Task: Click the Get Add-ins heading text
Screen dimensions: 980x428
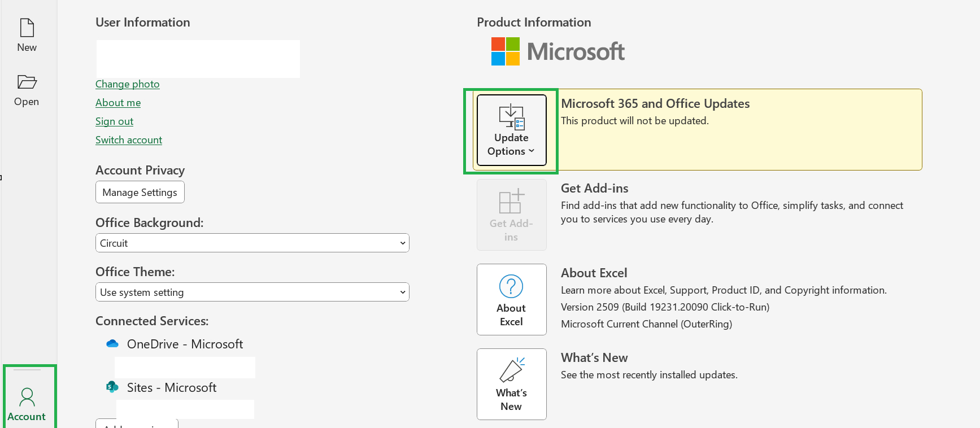Action: click(x=595, y=188)
